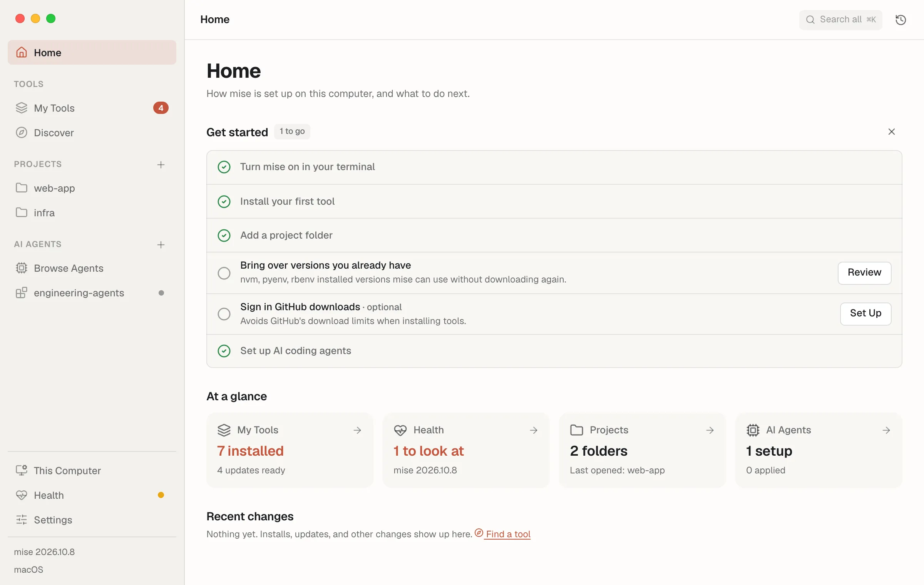Toggle the 'Install your first tool' checkmark
924x585 pixels.
(224, 202)
